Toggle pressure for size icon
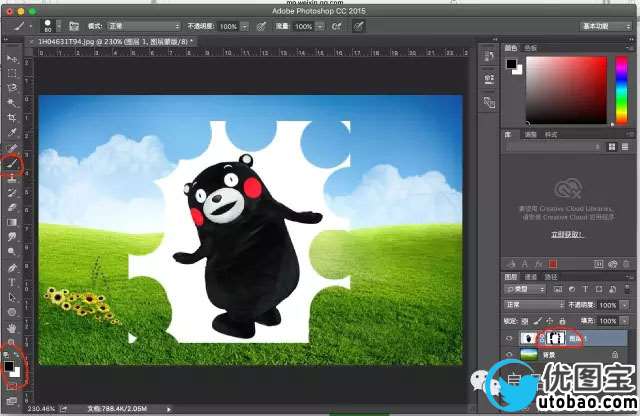The height and width of the screenshot is (416, 640). click(x=358, y=27)
